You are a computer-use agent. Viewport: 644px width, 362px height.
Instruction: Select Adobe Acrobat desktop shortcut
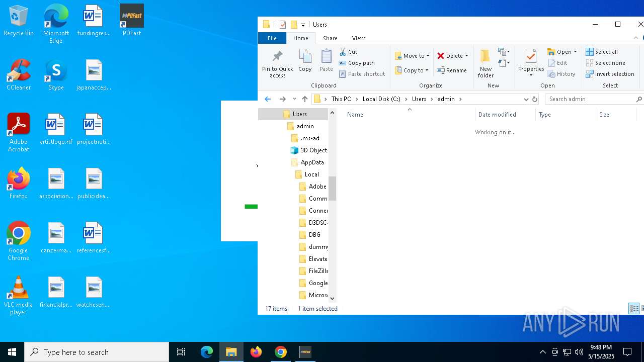click(19, 133)
